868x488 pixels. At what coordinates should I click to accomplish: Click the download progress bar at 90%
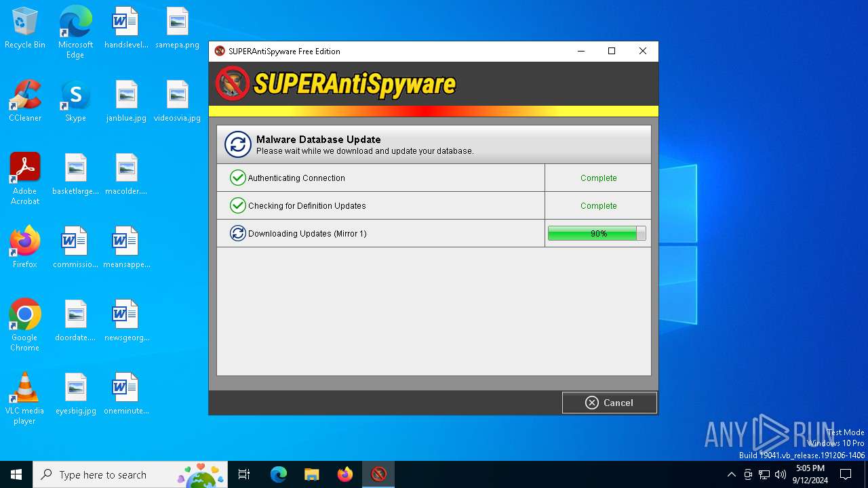597,233
